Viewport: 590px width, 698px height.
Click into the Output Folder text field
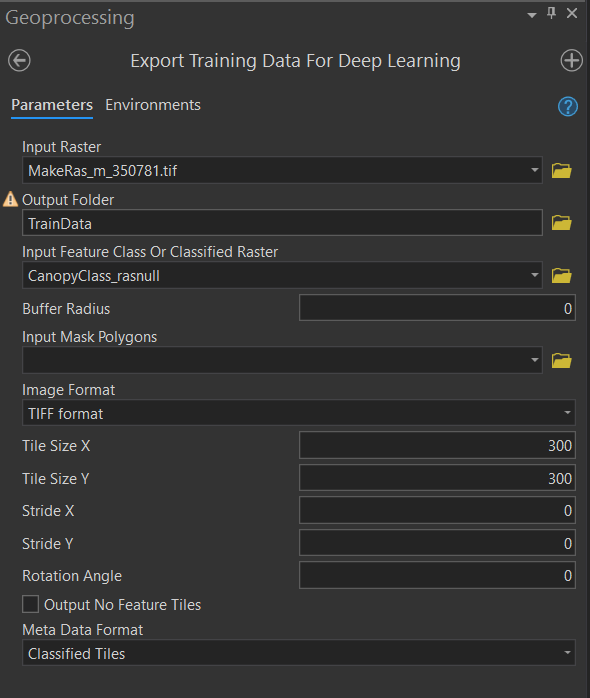282,223
